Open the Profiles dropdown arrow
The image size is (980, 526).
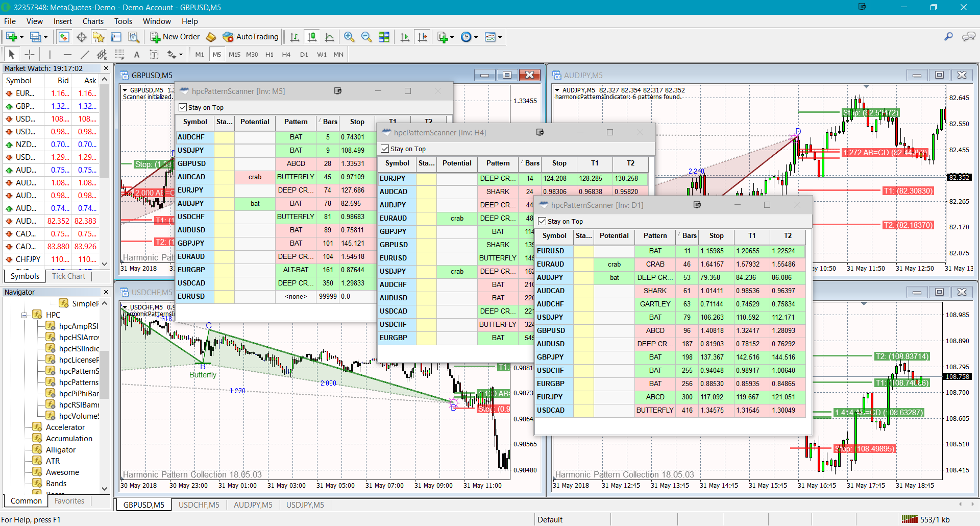45,37
